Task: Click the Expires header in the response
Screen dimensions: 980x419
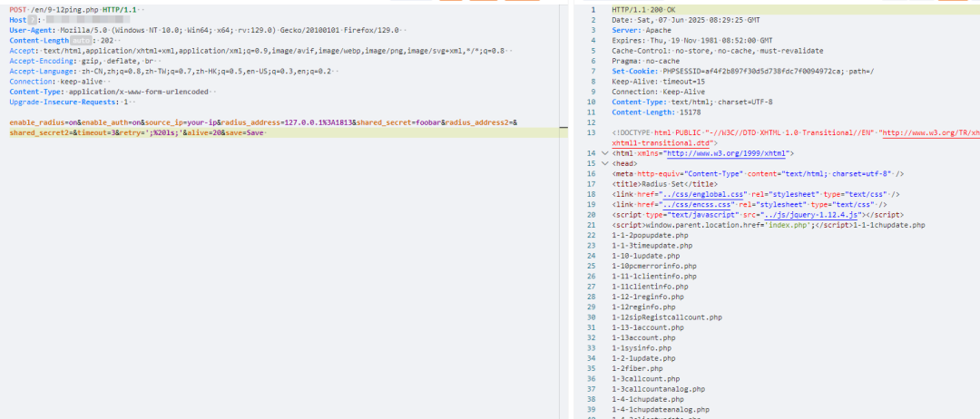Action: pos(691,41)
